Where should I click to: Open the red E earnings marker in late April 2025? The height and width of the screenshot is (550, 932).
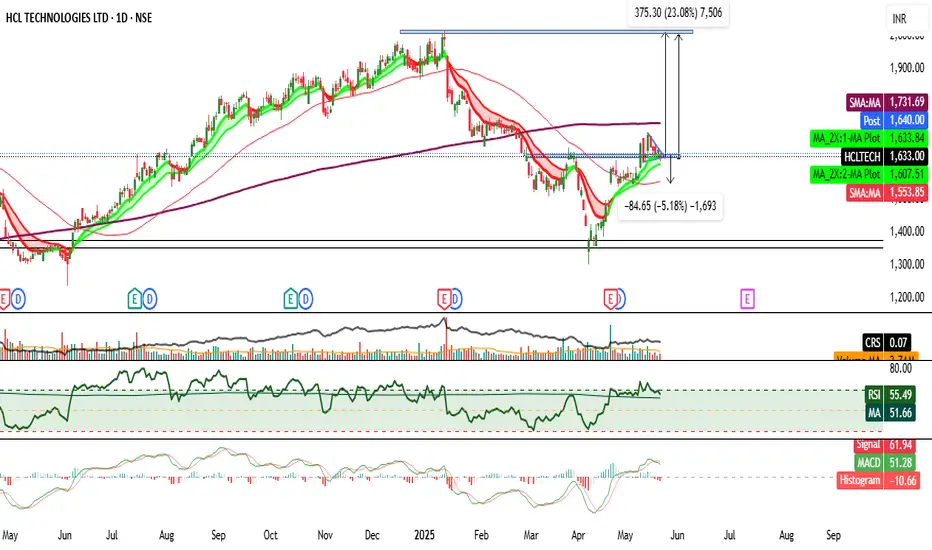click(x=610, y=299)
